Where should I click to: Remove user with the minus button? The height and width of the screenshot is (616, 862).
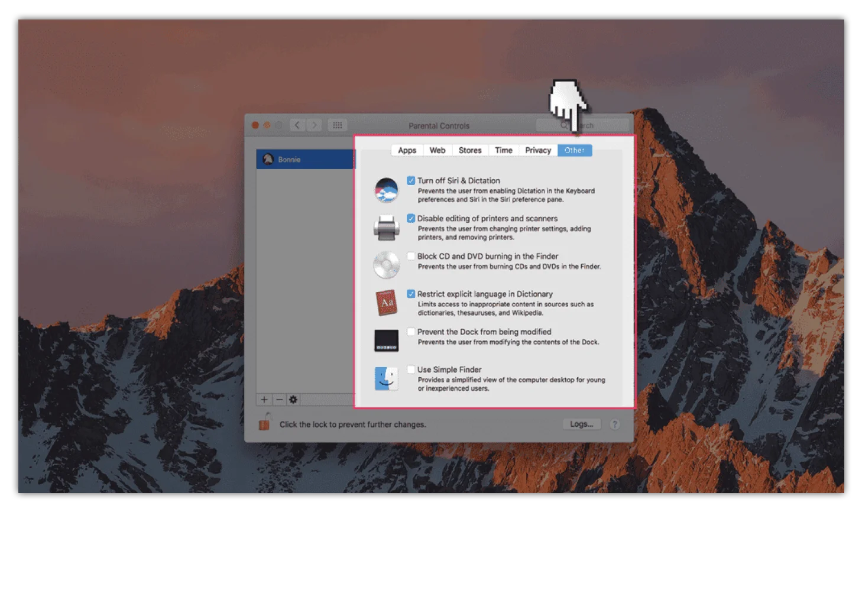coord(279,400)
